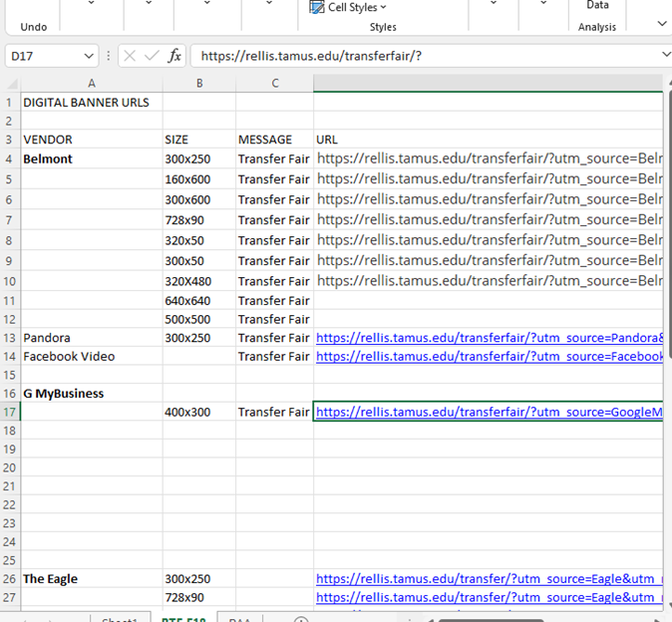
Task: Select the VENDOR header cell
Action: (x=92, y=140)
